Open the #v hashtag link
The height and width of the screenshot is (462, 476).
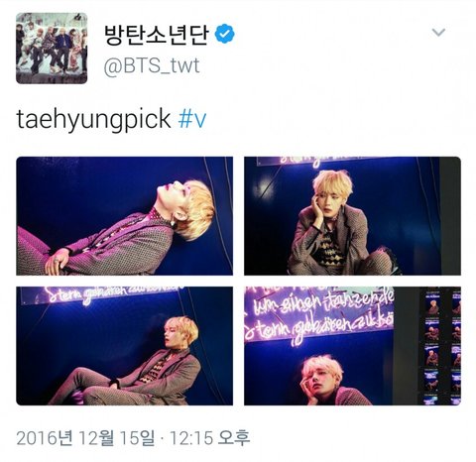192,119
